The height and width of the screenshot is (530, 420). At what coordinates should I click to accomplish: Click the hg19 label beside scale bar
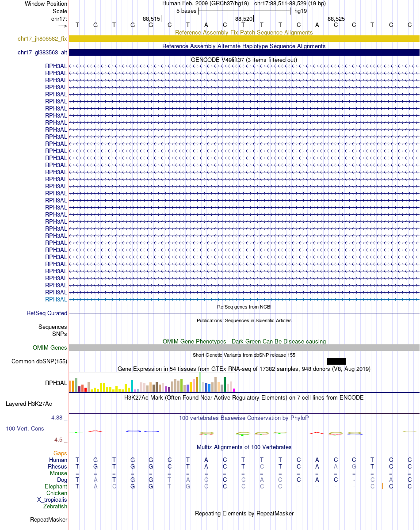pos(301,11)
